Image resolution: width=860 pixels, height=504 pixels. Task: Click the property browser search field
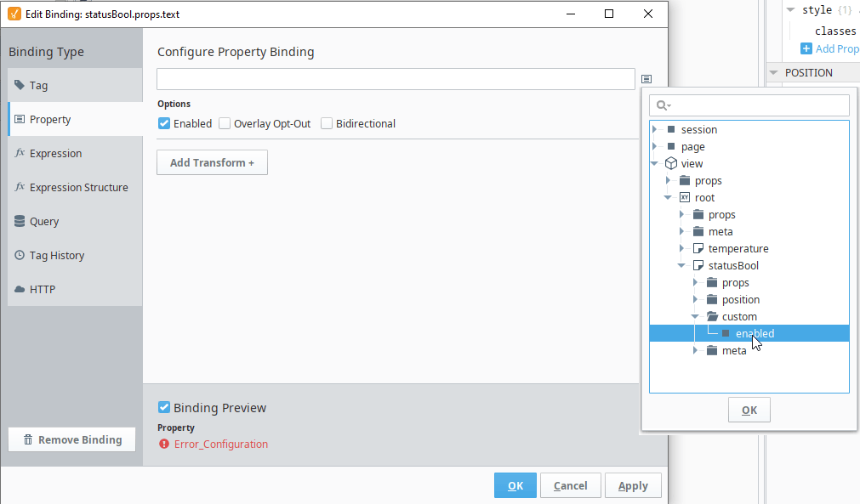749,105
